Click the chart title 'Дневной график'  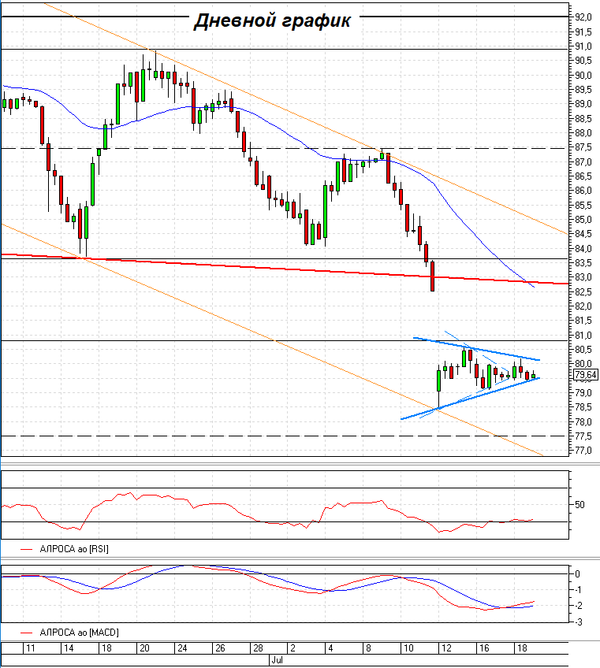[x=272, y=20]
